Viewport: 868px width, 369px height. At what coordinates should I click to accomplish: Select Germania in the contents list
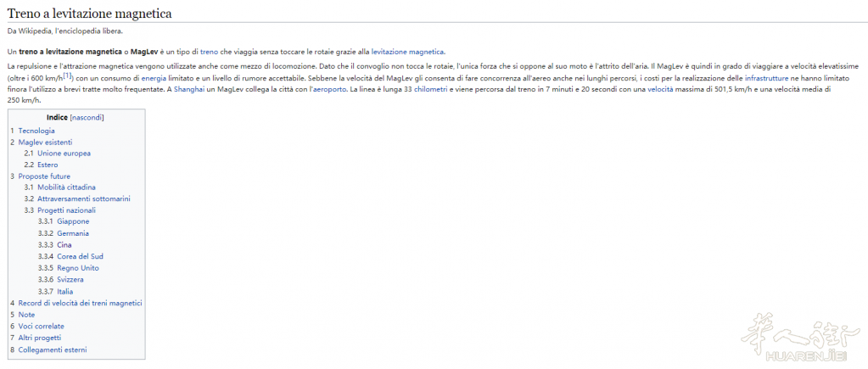(73, 233)
